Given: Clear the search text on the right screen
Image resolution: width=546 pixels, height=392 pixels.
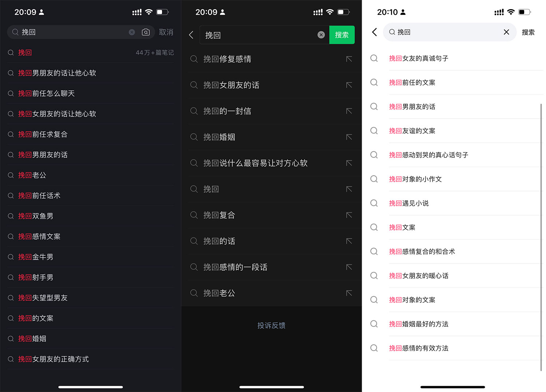Looking at the screenshot, I should click(506, 32).
